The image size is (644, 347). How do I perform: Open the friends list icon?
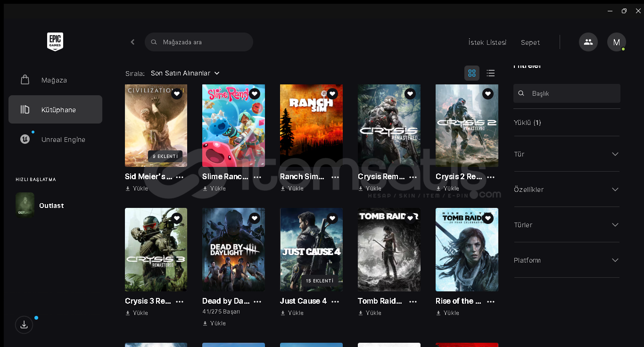(x=588, y=42)
